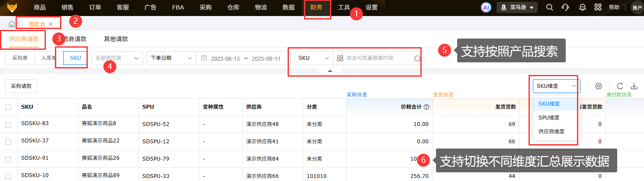
Task: Open the 全部供应商 dropdown
Action: [x=117, y=58]
